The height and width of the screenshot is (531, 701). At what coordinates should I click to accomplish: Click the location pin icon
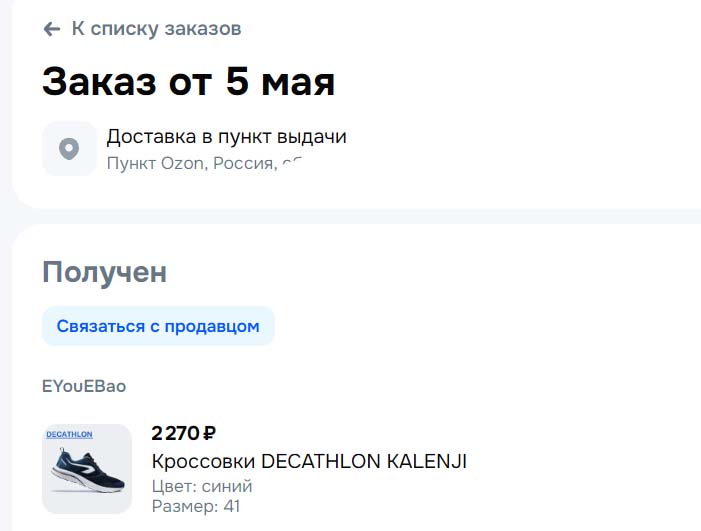pyautogui.click(x=69, y=149)
